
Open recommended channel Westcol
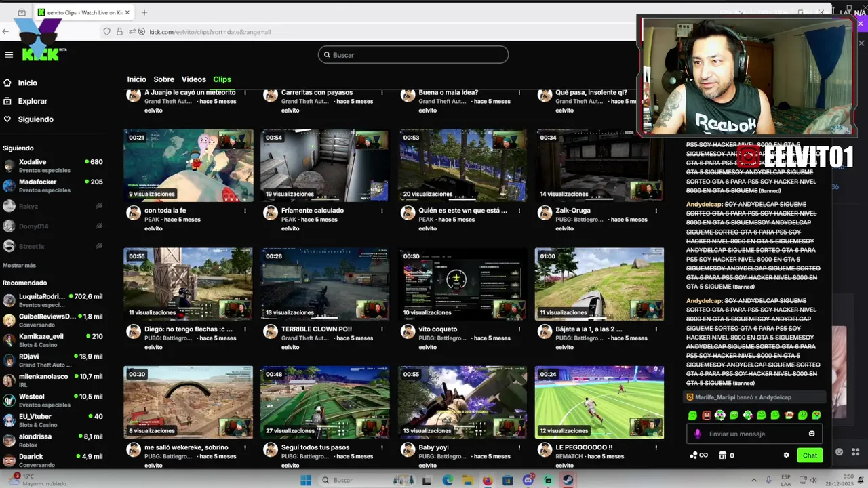point(53,400)
